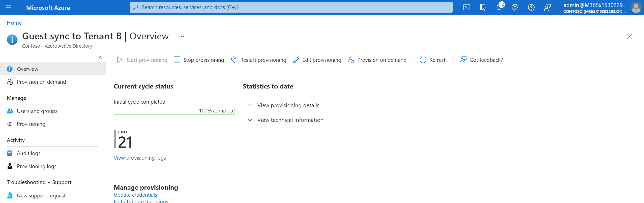Click Restart provisioning
The height and width of the screenshot is (203, 644).
(x=258, y=60)
